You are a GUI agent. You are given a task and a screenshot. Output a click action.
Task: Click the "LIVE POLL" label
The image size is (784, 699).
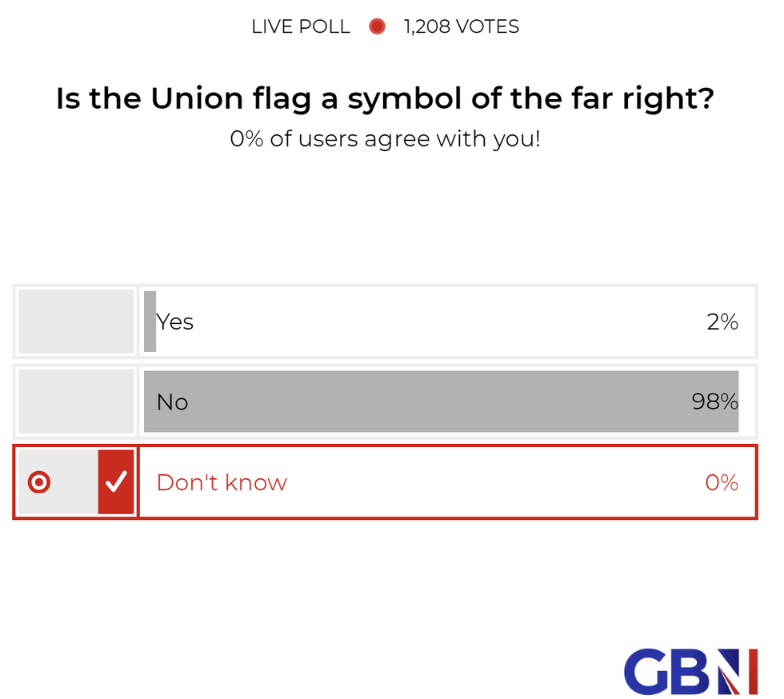301,26
